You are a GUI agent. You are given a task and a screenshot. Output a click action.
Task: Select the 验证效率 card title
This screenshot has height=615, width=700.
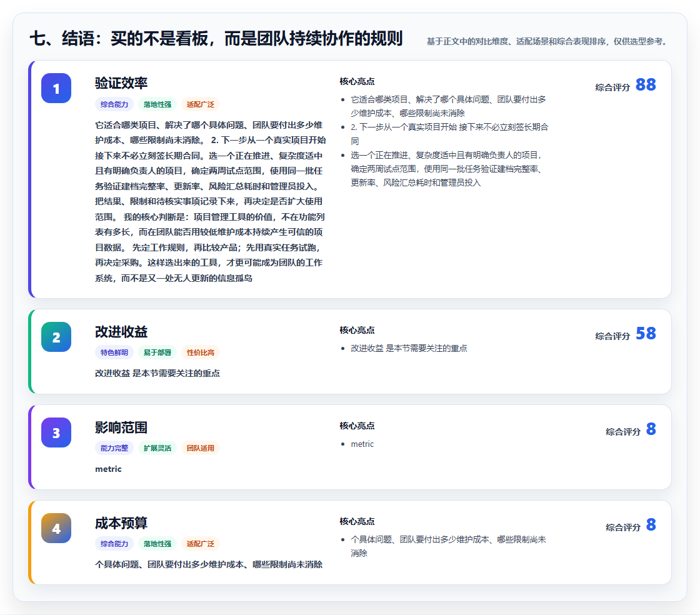tap(121, 83)
